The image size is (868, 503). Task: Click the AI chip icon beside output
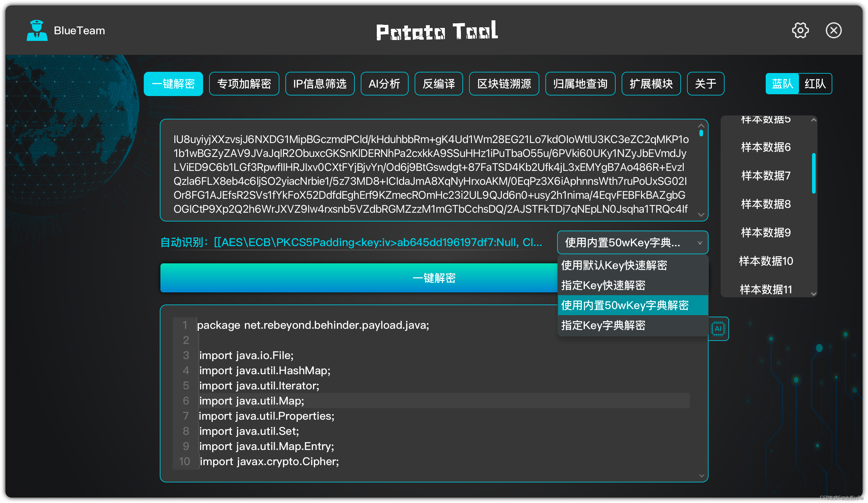click(718, 328)
